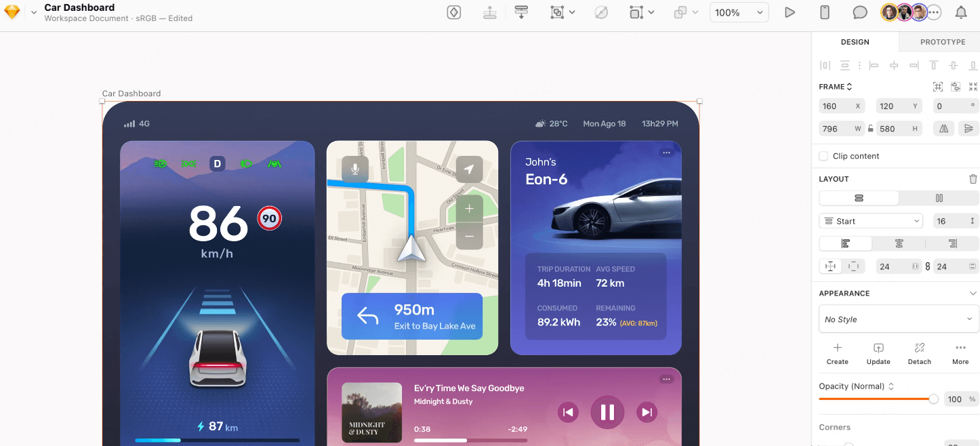
Task: Set layout alignment to left
Action: point(846,244)
